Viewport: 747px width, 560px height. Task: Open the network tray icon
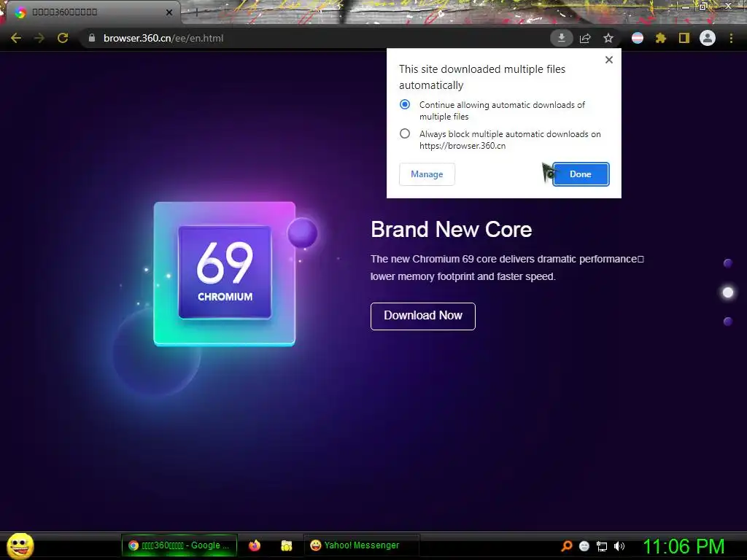coord(602,546)
